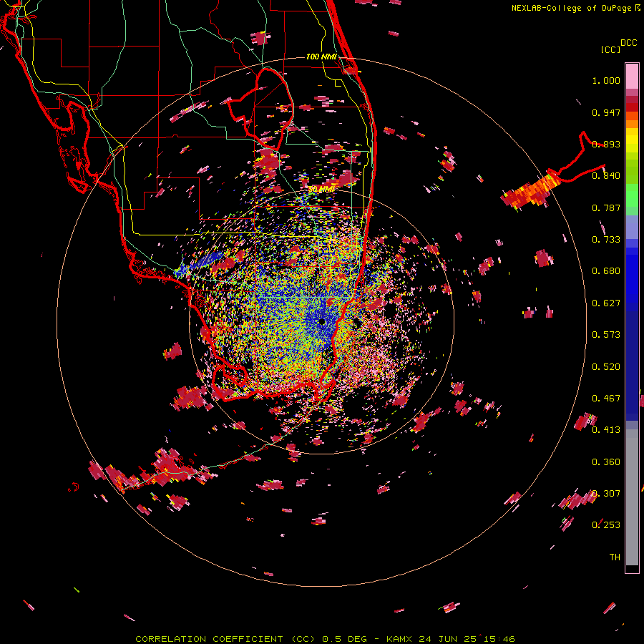Pick the bright green segment of the color bar

632,195
